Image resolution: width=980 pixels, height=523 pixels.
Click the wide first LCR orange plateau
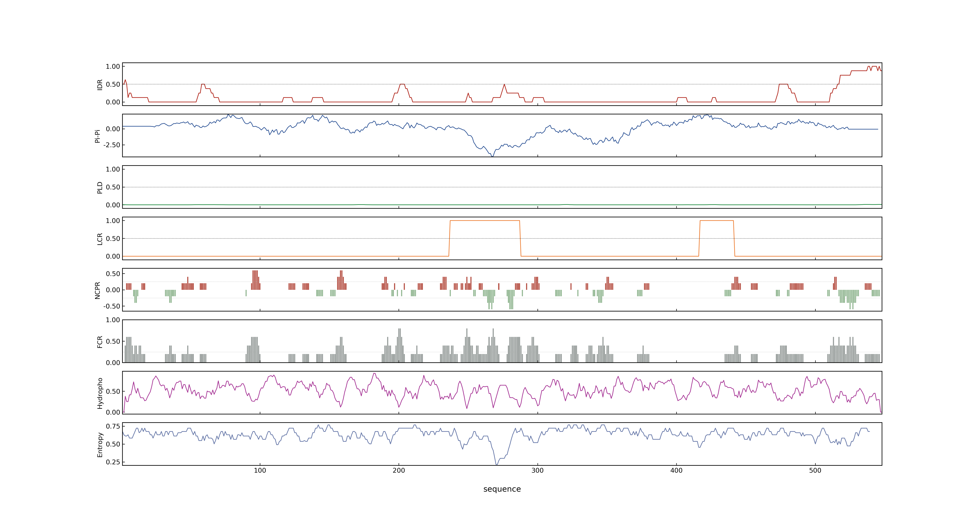pyautogui.click(x=485, y=221)
